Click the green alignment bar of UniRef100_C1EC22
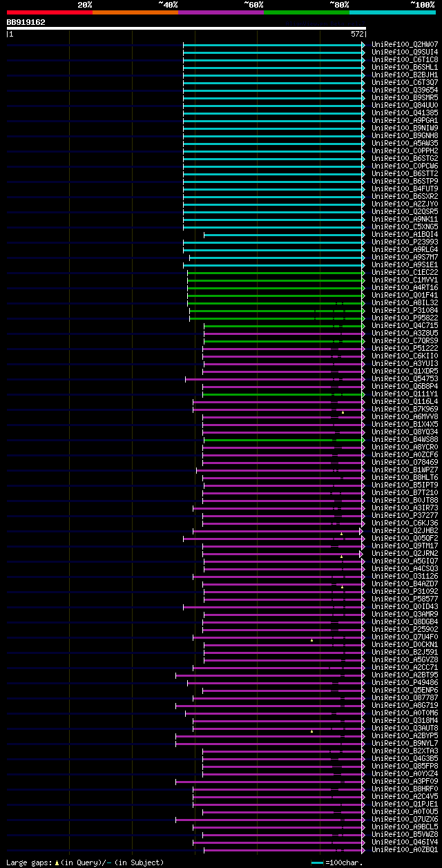Screen dimensions: 442x868 click(x=276, y=273)
